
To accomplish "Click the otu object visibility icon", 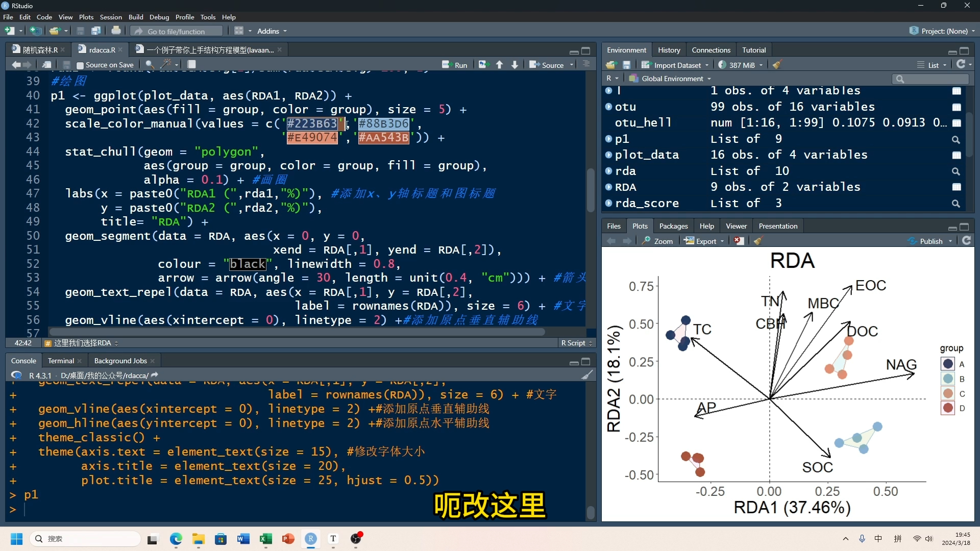I will [956, 107].
